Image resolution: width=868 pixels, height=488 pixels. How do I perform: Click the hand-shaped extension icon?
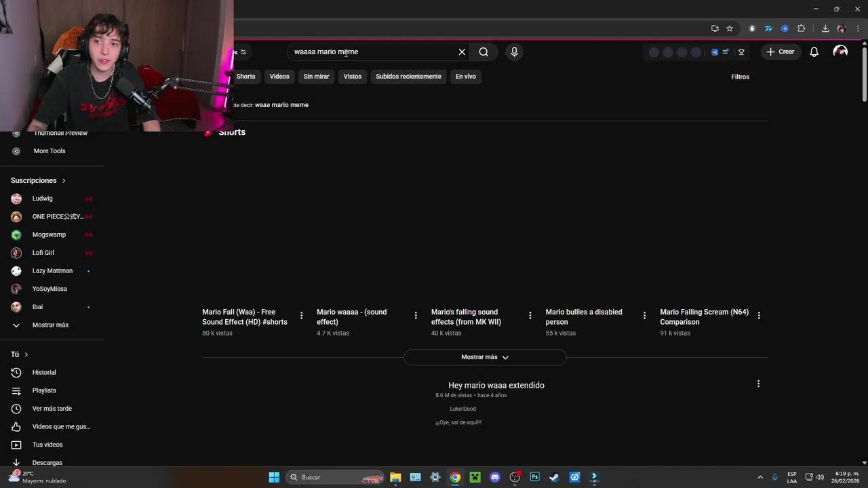[x=752, y=28]
